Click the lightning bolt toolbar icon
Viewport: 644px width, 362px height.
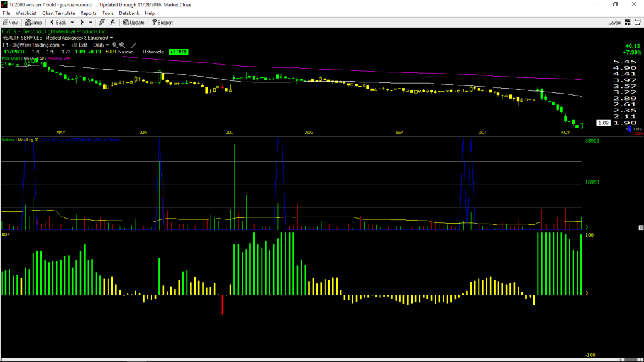point(102,23)
